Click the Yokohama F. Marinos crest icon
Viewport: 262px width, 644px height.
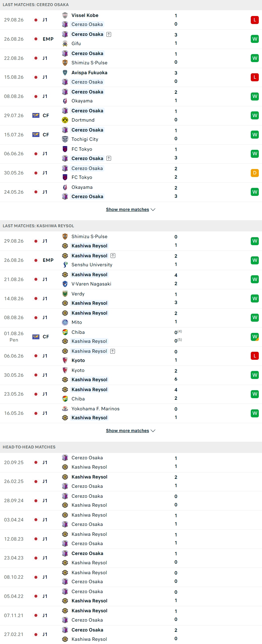65,409
